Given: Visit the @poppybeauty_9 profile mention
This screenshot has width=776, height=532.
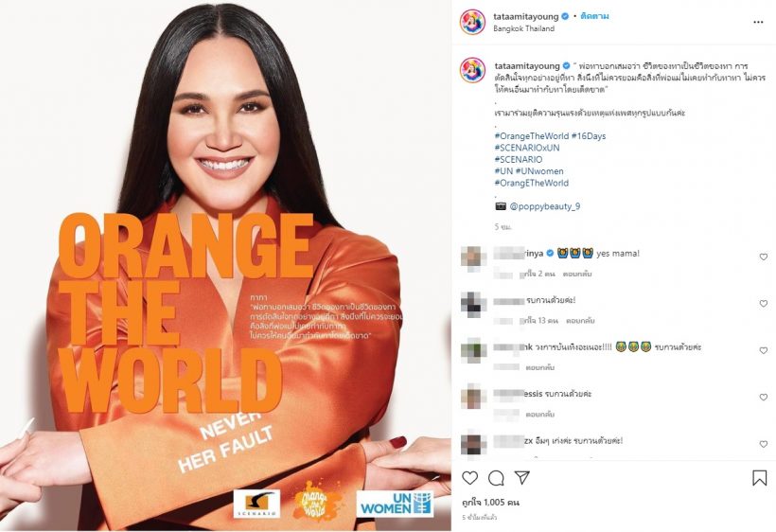Looking at the screenshot, I should coord(545,206).
